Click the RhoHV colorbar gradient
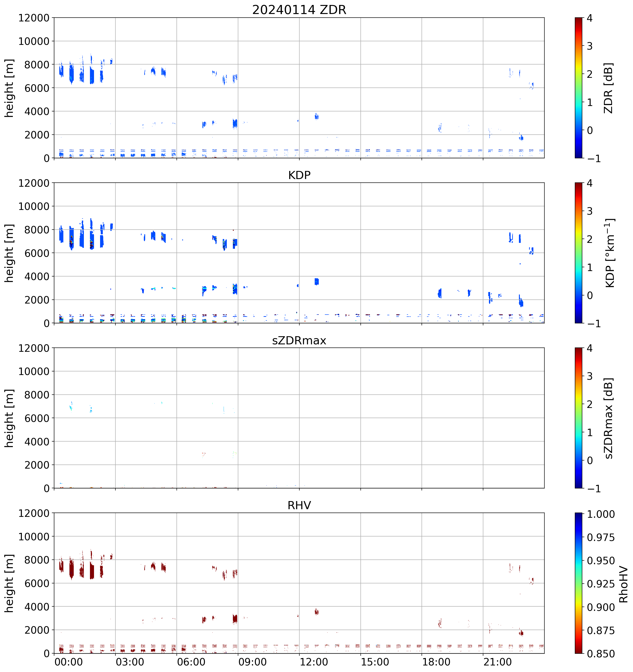The image size is (633, 672). [x=579, y=583]
